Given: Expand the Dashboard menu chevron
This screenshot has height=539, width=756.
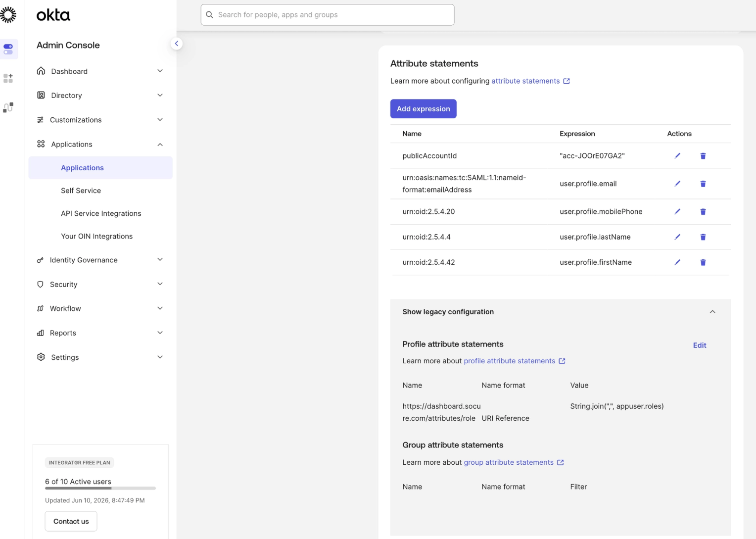Looking at the screenshot, I should click(160, 71).
